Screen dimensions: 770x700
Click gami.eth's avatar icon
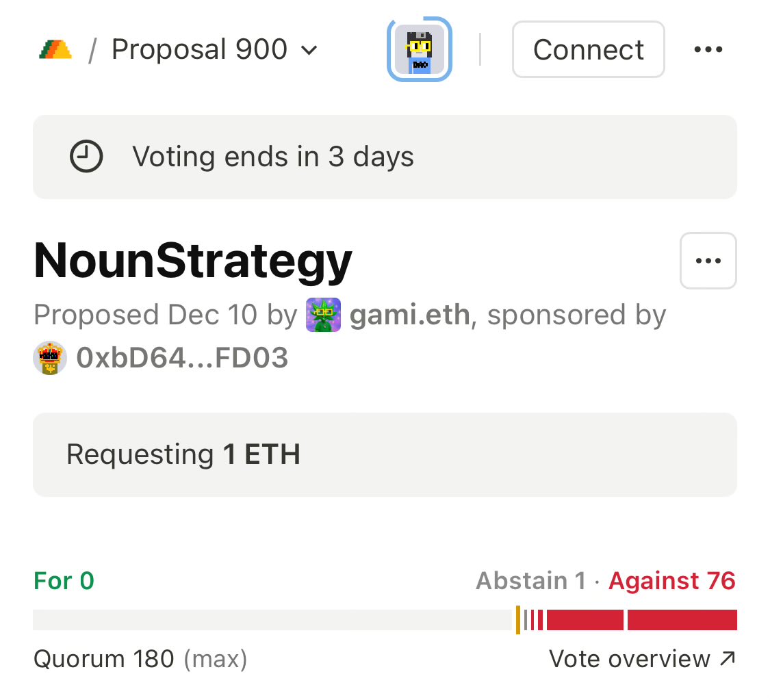[323, 315]
